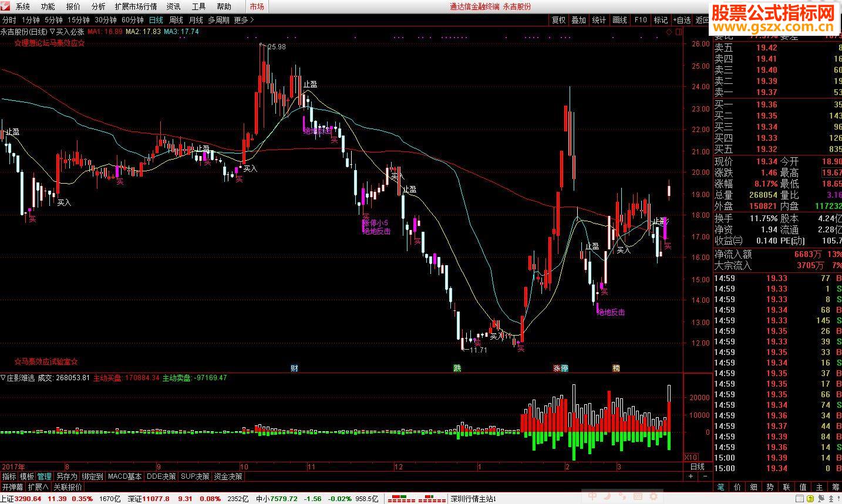Open the 扩展市场行情 menu

[136, 6]
